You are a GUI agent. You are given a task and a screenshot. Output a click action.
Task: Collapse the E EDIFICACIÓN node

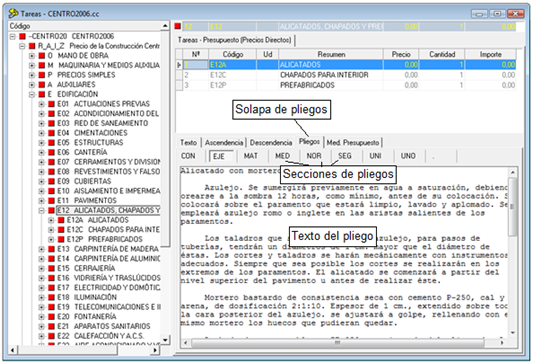point(32,94)
